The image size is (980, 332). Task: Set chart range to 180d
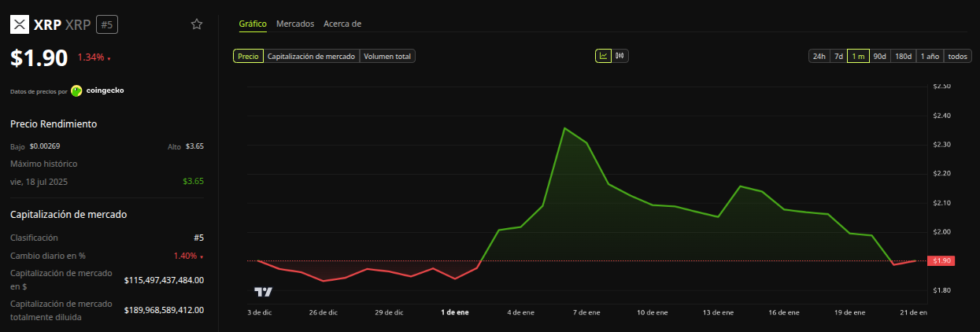pyautogui.click(x=904, y=56)
